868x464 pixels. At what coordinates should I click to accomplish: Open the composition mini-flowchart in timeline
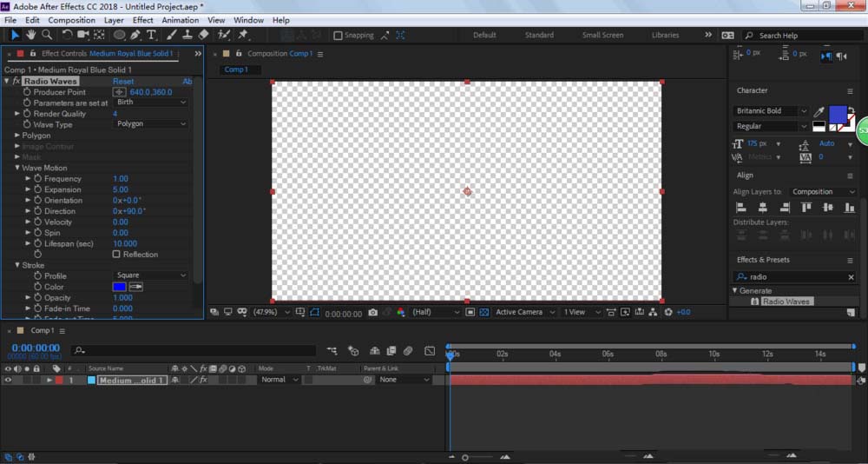click(x=332, y=350)
